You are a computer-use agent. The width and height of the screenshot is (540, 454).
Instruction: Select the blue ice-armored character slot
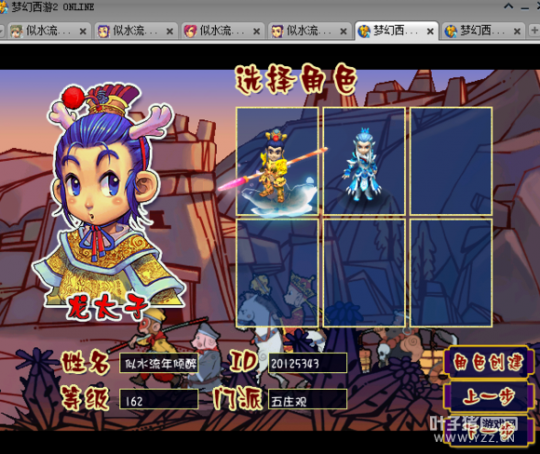[364, 161]
